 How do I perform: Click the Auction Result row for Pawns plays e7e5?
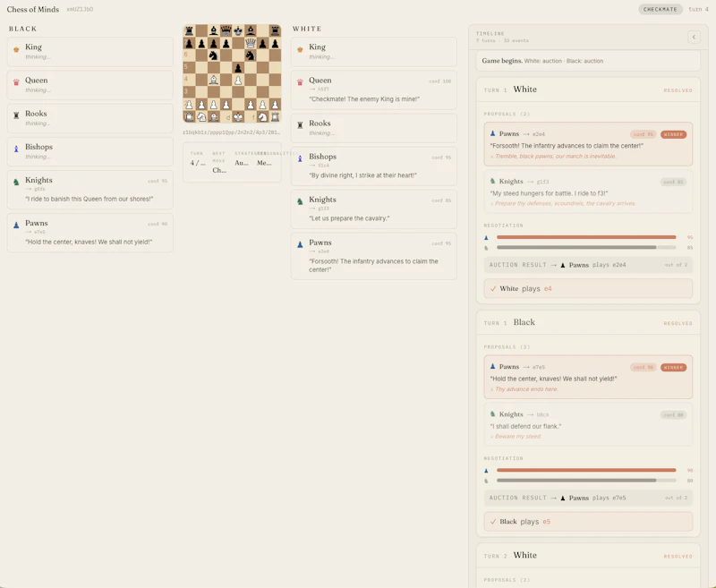coord(588,498)
